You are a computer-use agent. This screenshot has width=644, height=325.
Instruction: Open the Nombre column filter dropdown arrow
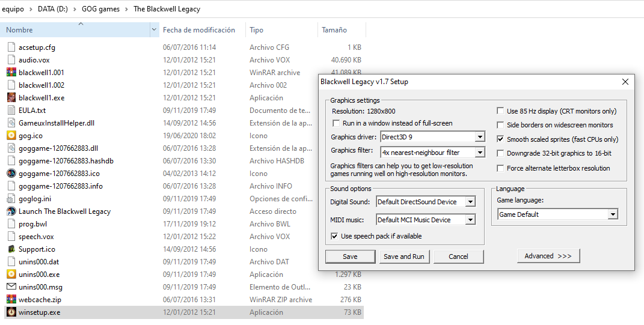(155, 29)
